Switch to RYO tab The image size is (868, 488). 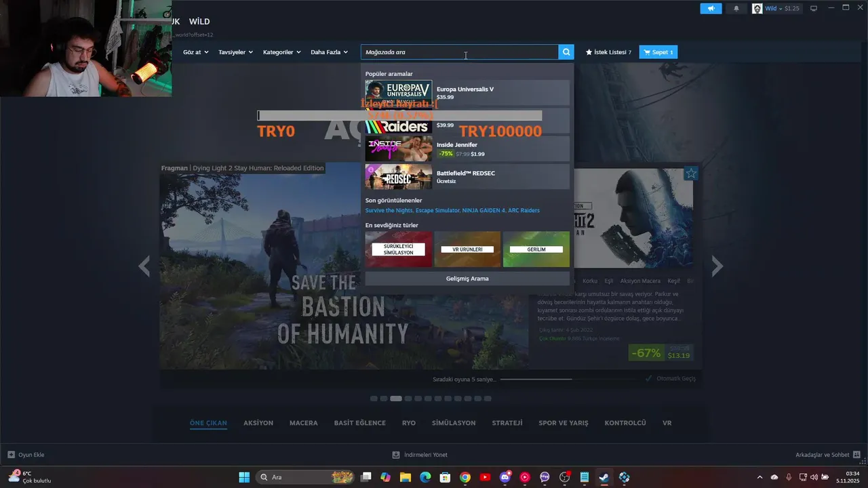tap(408, 423)
